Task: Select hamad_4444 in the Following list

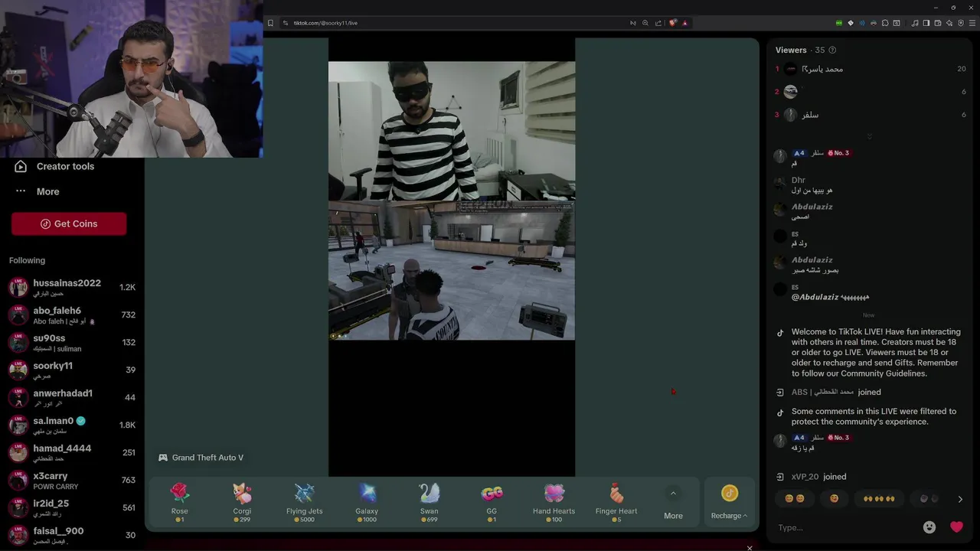Action: click(x=72, y=452)
